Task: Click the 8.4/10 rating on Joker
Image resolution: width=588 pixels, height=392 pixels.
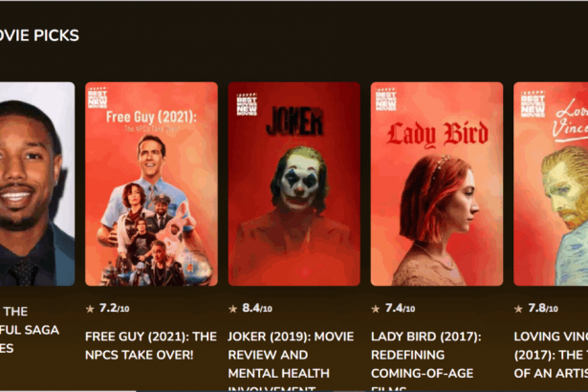Action: pyautogui.click(x=257, y=309)
